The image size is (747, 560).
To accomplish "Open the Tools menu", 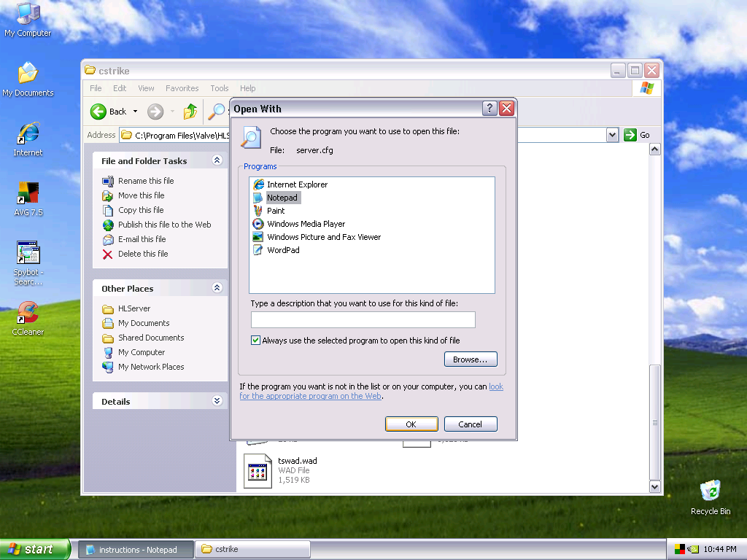I will pos(219,88).
